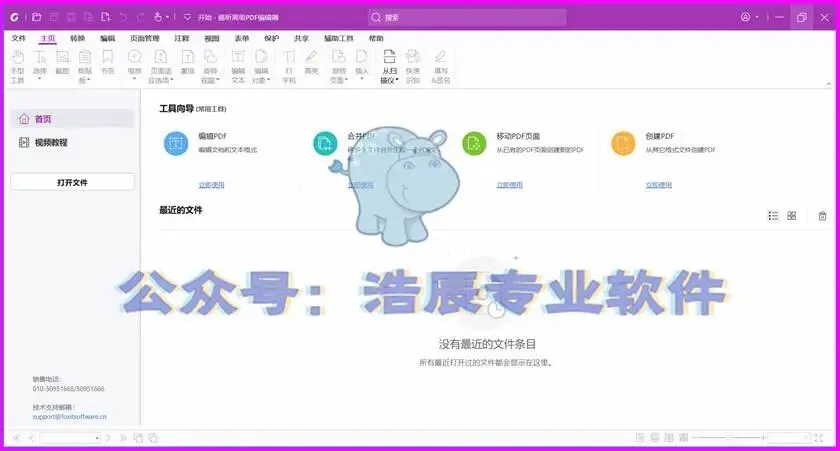Click 'Use Now' link under Move PDF Pages
The image size is (840, 451).
[x=509, y=185]
